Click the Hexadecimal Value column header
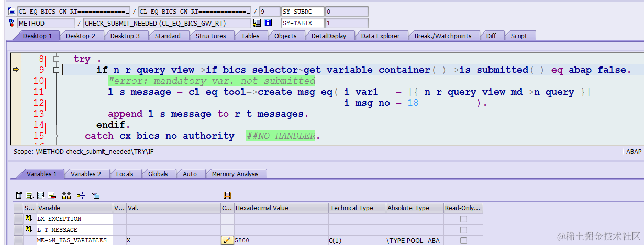The width and height of the screenshot is (644, 245). click(281, 208)
